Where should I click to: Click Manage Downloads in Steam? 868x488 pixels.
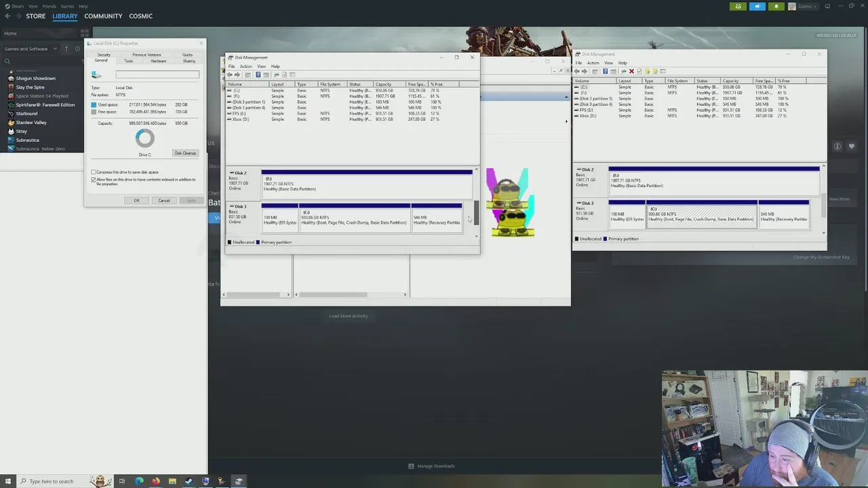pyautogui.click(x=431, y=466)
